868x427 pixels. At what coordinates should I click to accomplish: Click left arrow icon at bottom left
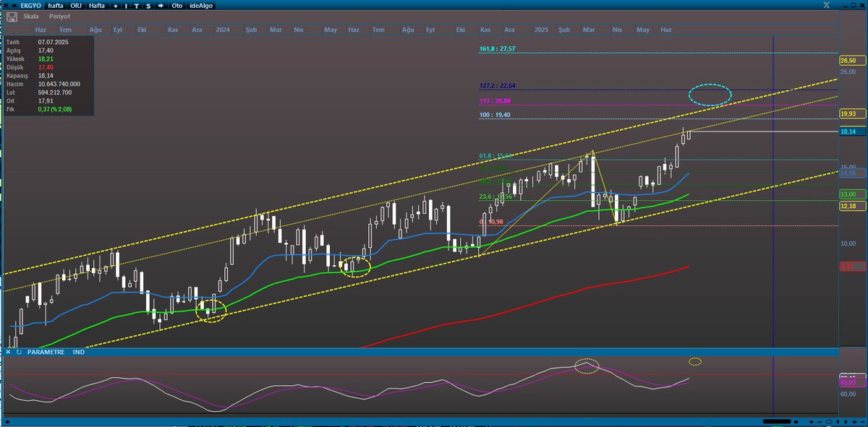[7, 422]
